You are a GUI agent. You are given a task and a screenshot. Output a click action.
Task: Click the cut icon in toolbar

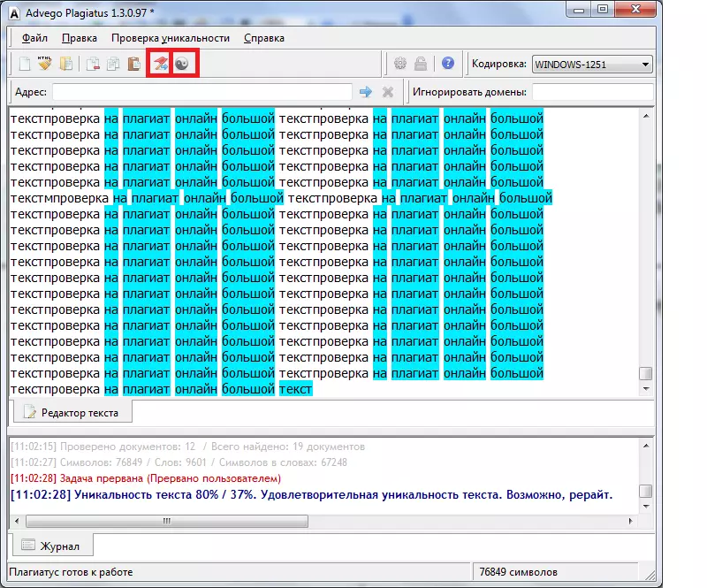coord(93,64)
